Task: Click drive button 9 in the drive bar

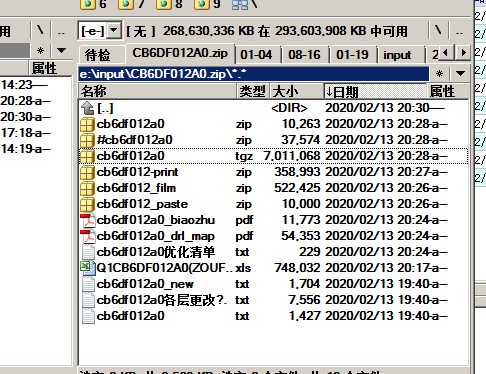Action: pyautogui.click(x=207, y=4)
